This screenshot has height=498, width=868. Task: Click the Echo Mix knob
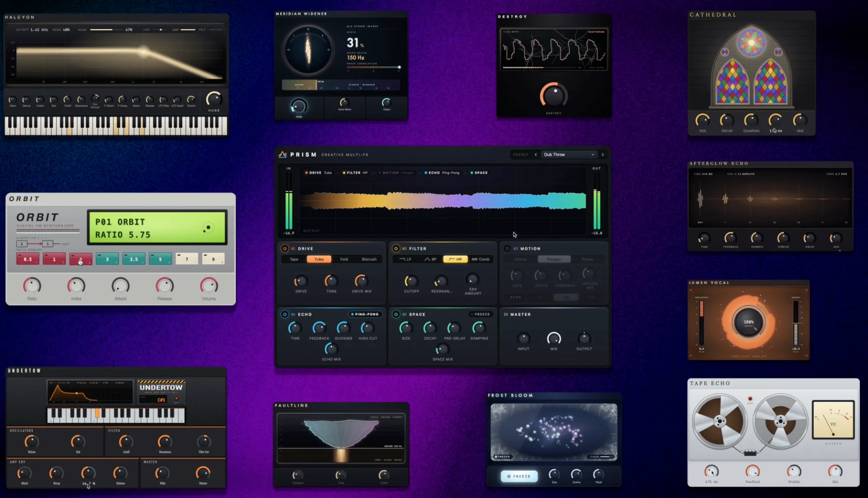click(331, 349)
